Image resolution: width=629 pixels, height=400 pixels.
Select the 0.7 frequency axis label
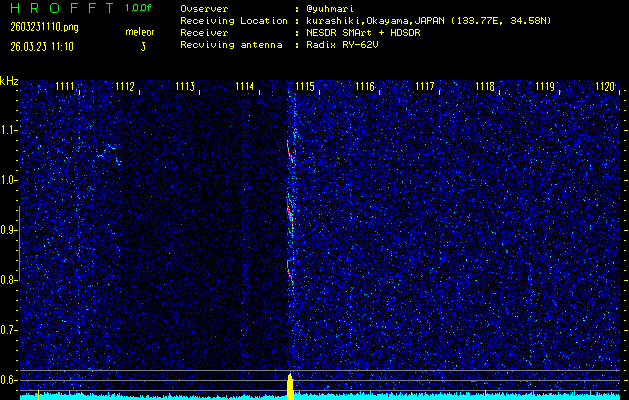click(9, 330)
